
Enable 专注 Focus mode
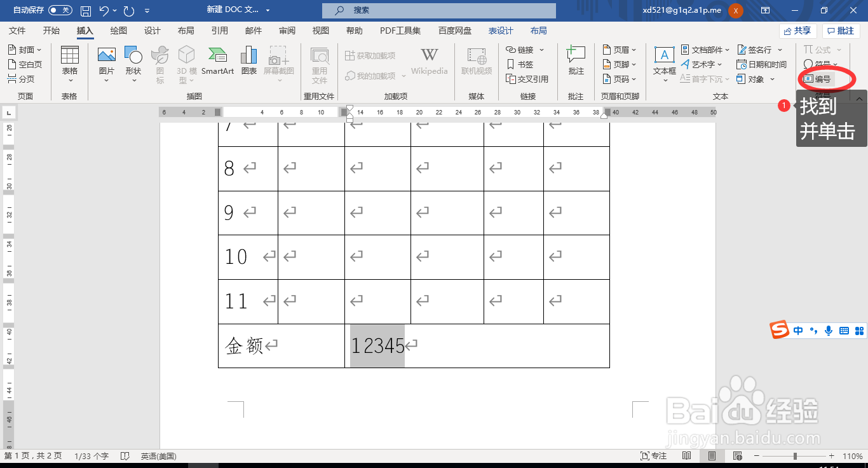click(x=654, y=456)
